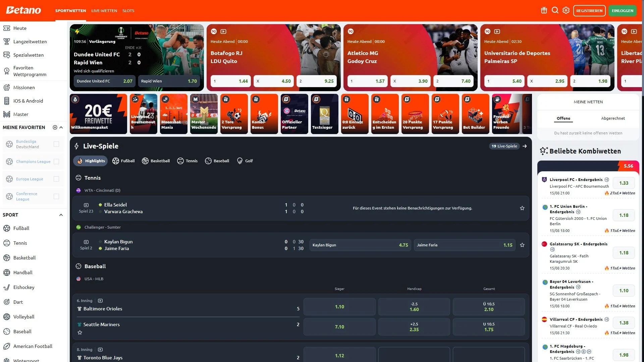The height and width of the screenshot is (362, 644).
Task: Click arrow next to 19 Live-Spiele
Action: (525, 146)
